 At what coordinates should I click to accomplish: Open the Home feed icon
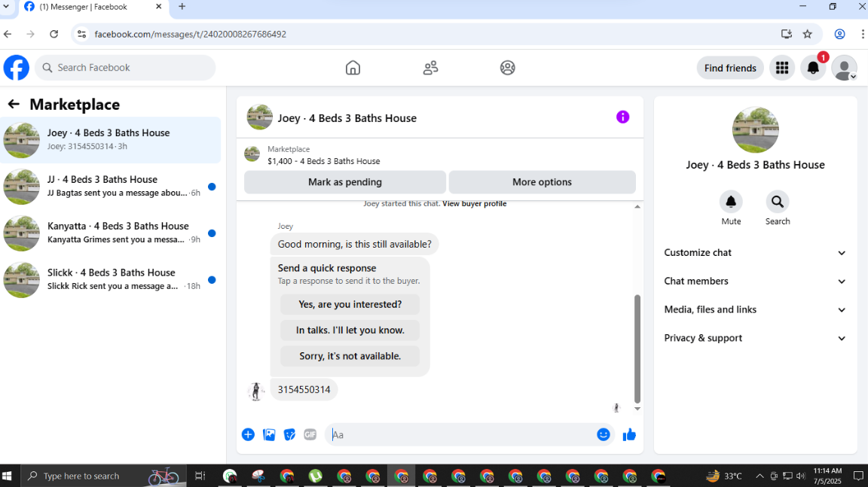[353, 68]
